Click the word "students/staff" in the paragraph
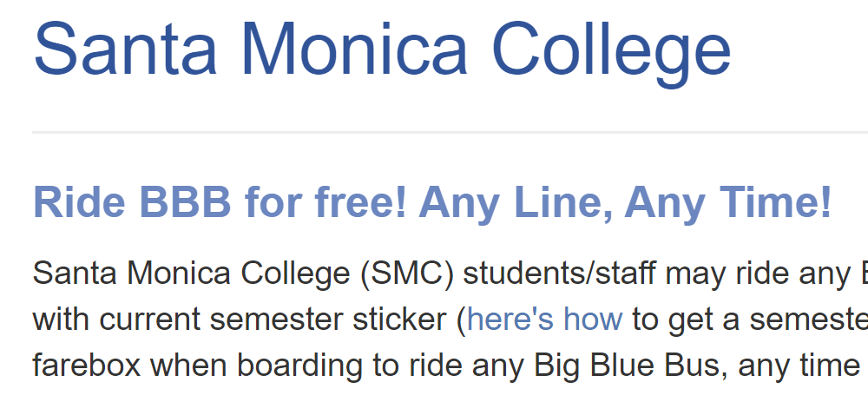Screen dimensions: 868x402 click(560, 273)
